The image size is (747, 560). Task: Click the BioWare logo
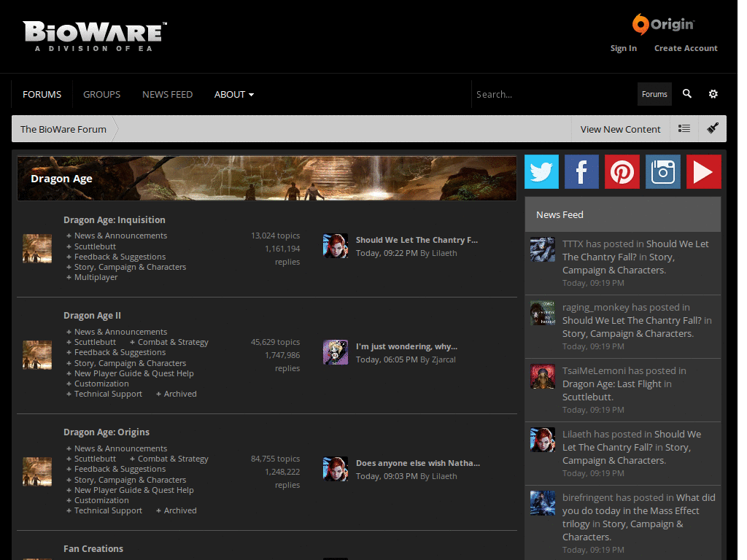tap(93, 33)
